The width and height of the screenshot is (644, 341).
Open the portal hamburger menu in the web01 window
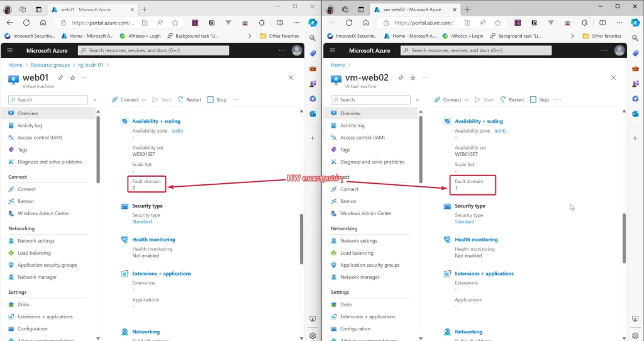point(10,50)
